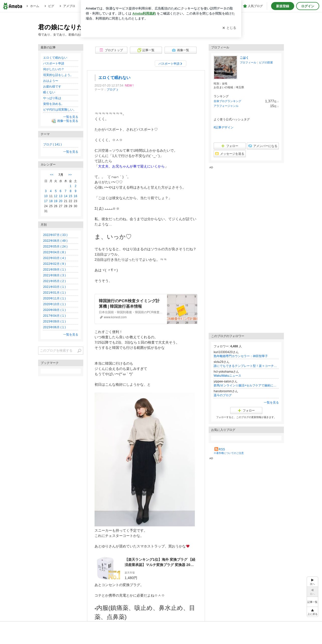Open 一覧を見る under monthly archive
Image resolution: width=322 pixels, height=644 pixels.
(71, 335)
